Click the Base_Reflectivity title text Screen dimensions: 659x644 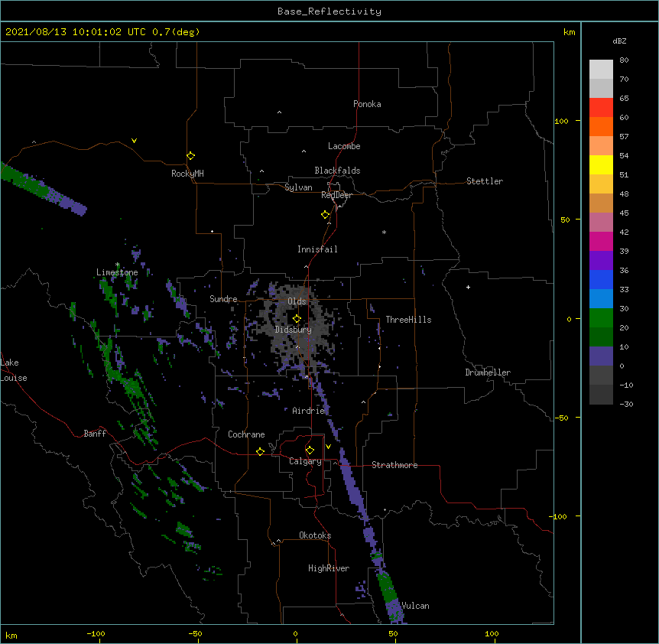(x=329, y=11)
